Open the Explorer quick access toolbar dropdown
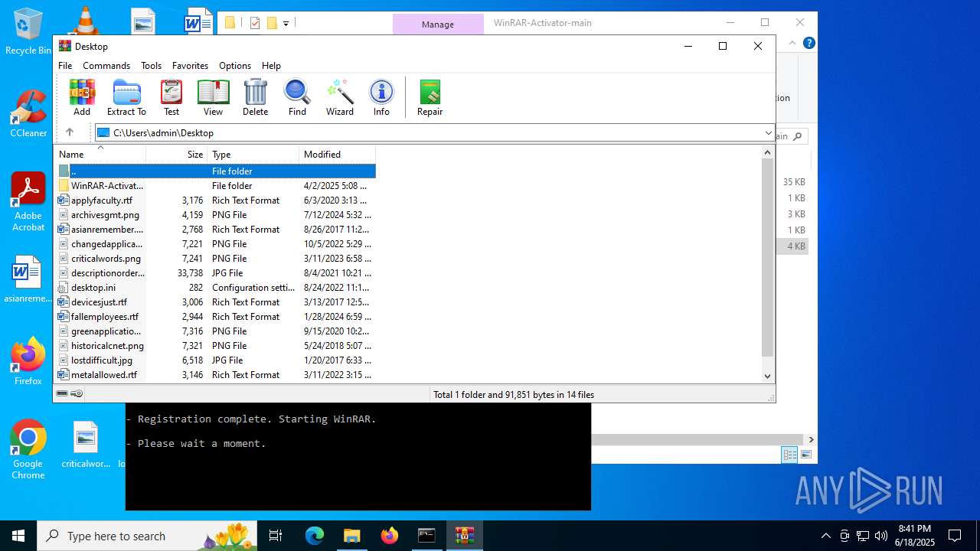980x551 pixels. point(286,24)
